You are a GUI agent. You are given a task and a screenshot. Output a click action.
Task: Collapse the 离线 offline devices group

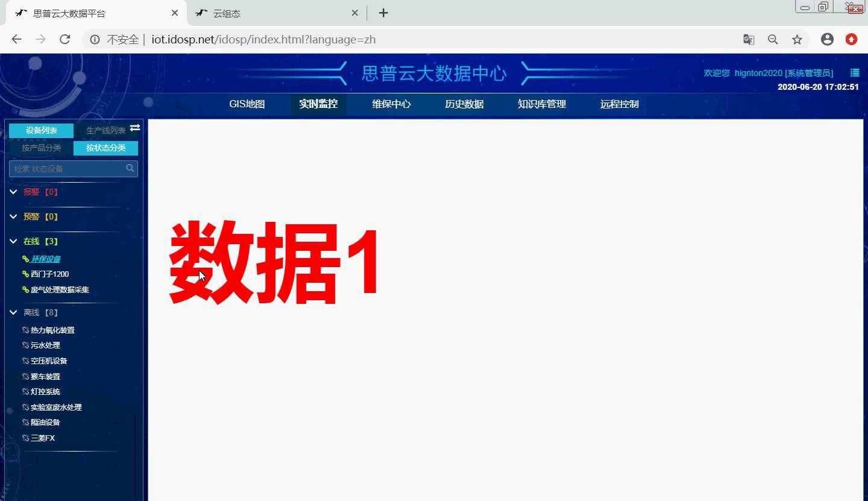13,312
